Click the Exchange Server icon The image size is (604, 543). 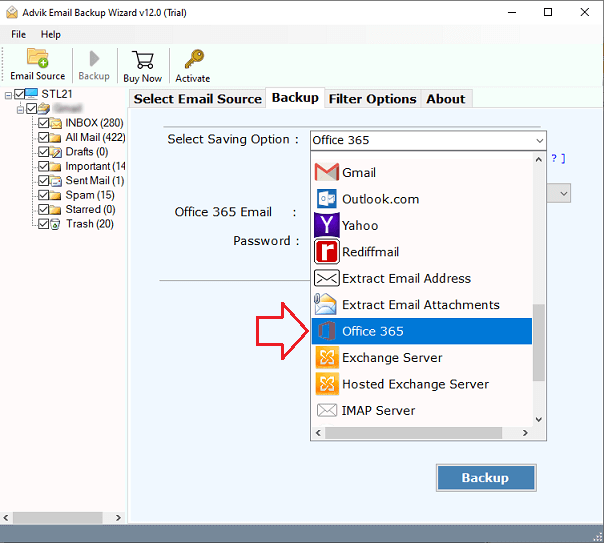327,357
